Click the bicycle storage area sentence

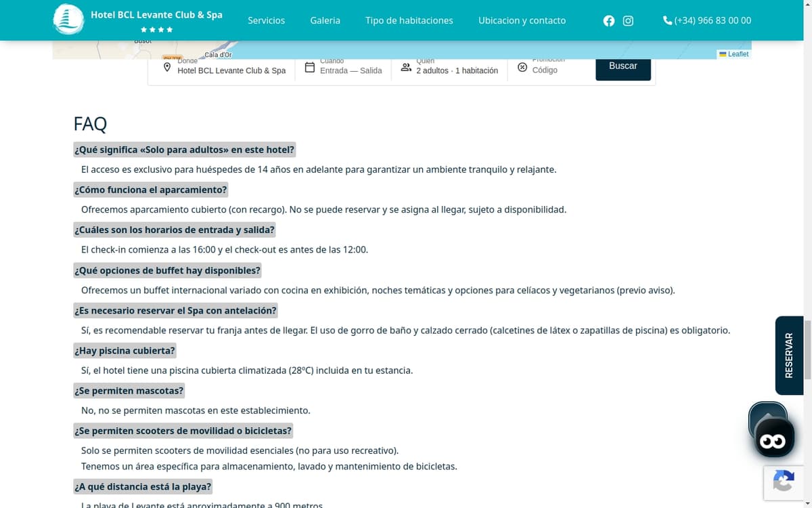coord(269,466)
